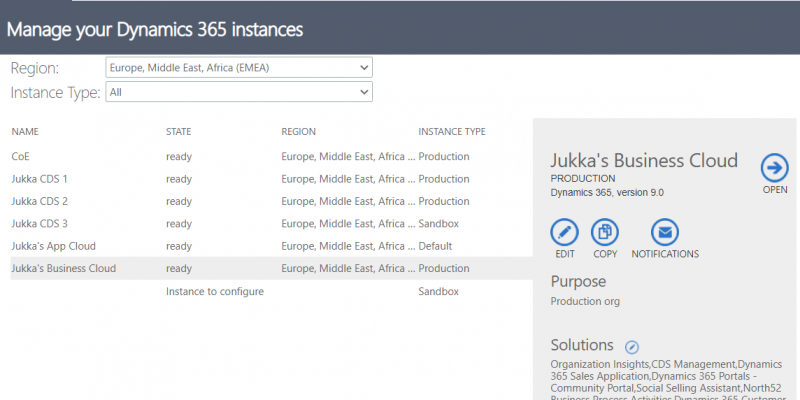This screenshot has width=800, height=400.
Task: Click the 'Production org' purpose text
Action: pyautogui.click(x=585, y=302)
